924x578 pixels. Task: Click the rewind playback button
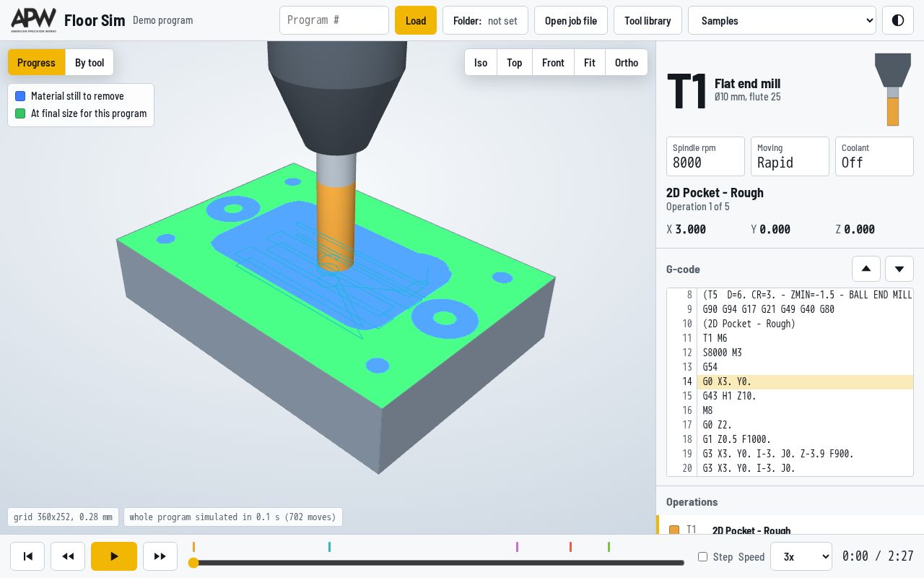point(68,556)
